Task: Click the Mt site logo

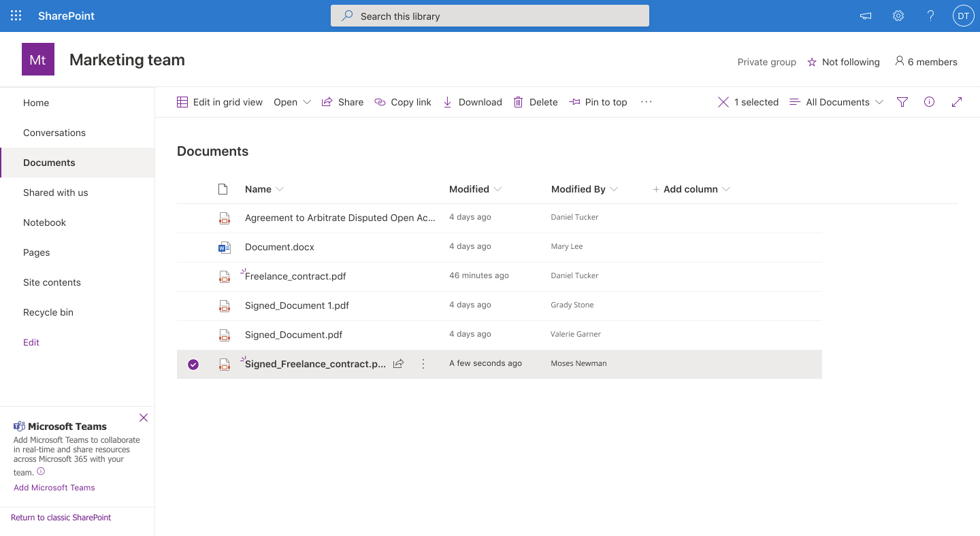Action: [38, 59]
